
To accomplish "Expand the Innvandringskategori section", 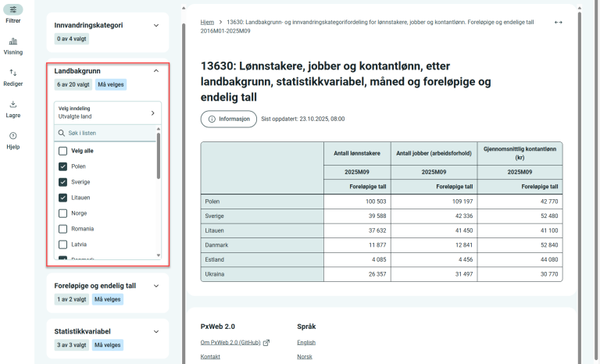I will tap(156, 26).
